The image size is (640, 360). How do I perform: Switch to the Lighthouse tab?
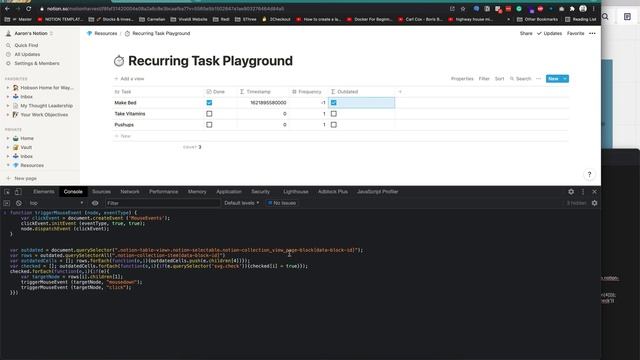[296, 192]
